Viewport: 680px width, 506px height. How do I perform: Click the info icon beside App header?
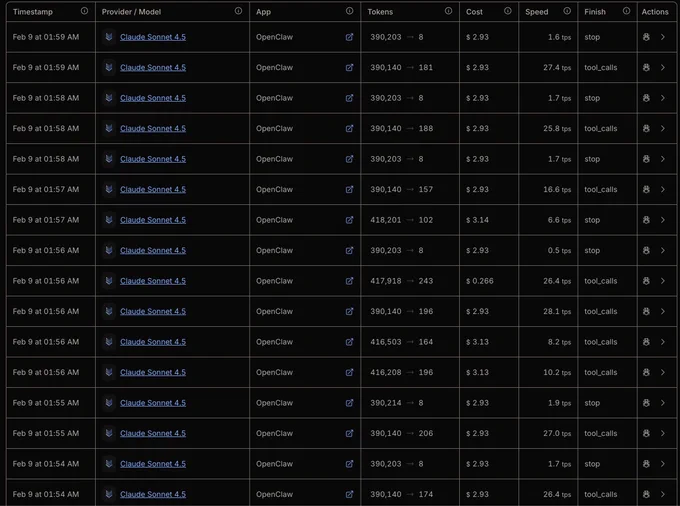[350, 11]
